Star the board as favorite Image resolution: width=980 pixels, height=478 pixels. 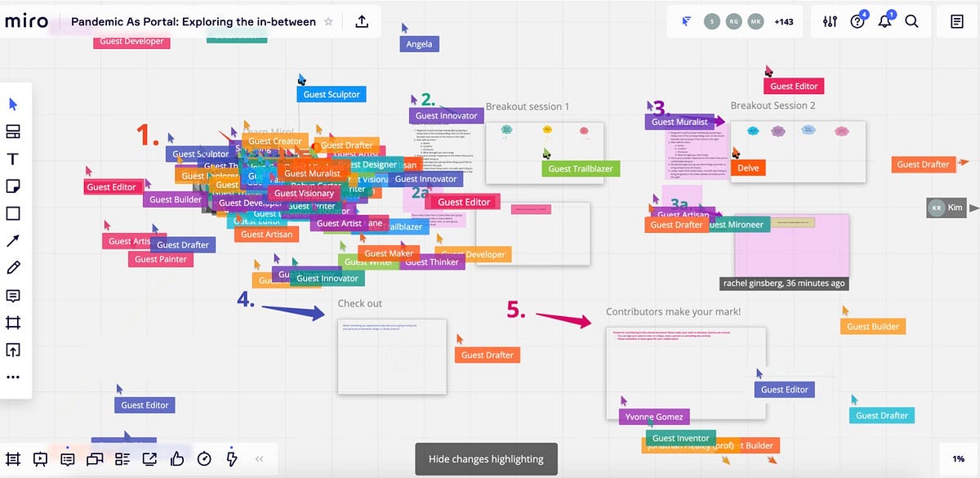pyautogui.click(x=328, y=22)
